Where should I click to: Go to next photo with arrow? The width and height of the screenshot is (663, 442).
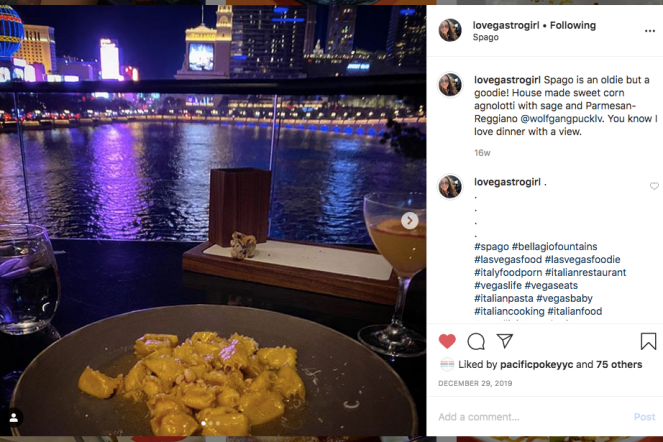[x=409, y=220]
